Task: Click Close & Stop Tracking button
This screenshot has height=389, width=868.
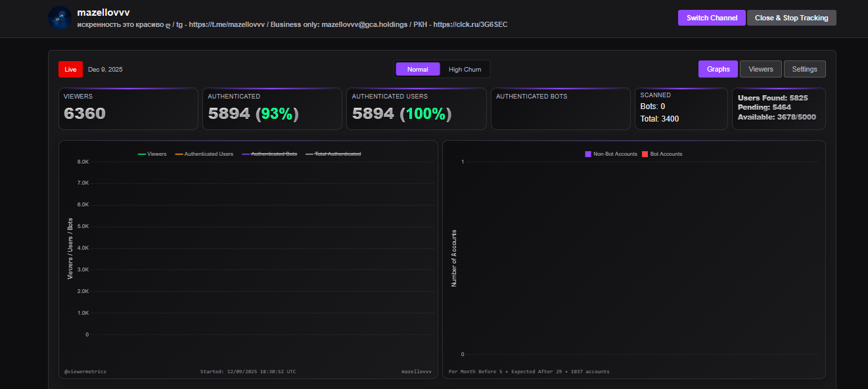Action: [x=792, y=18]
